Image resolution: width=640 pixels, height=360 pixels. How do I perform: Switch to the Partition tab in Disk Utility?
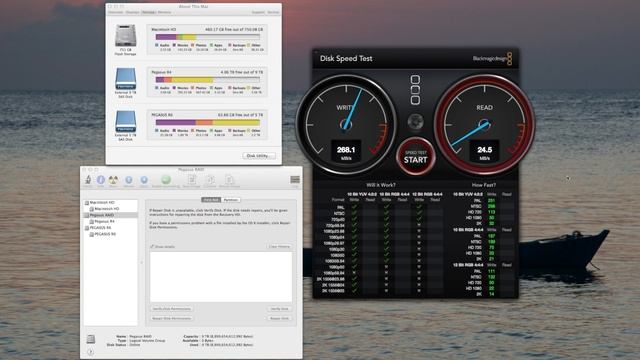click(231, 200)
